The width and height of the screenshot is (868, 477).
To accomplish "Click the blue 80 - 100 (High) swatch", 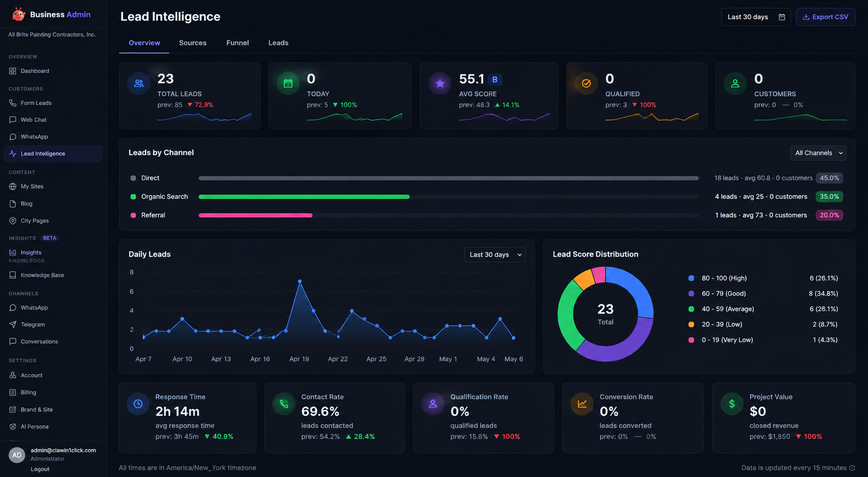I will click(x=691, y=278).
